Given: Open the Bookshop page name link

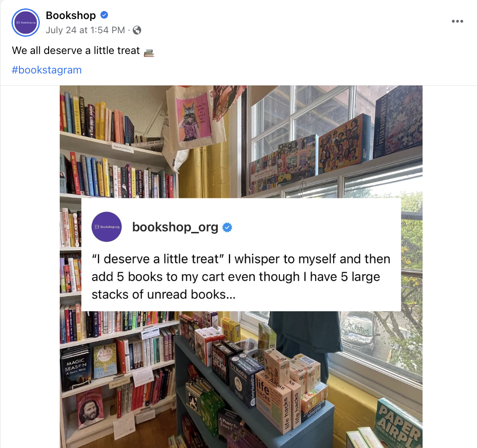Looking at the screenshot, I should point(71,15).
